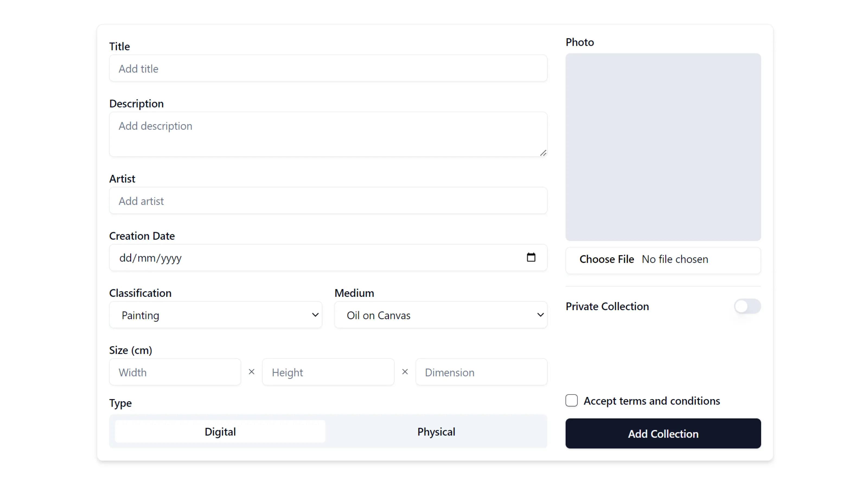
Task: Click the Width size input
Action: 175,372
